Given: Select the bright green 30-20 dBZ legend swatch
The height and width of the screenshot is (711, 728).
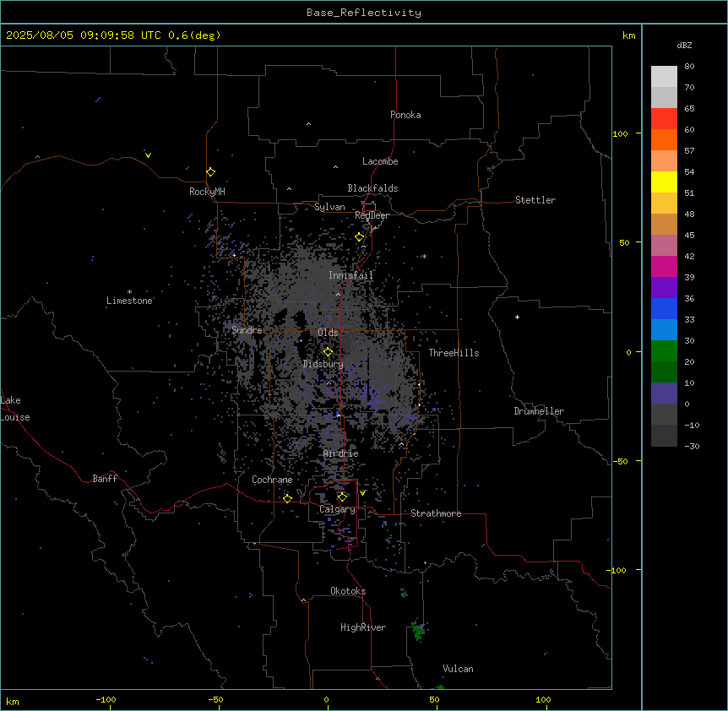Looking at the screenshot, I should click(664, 351).
